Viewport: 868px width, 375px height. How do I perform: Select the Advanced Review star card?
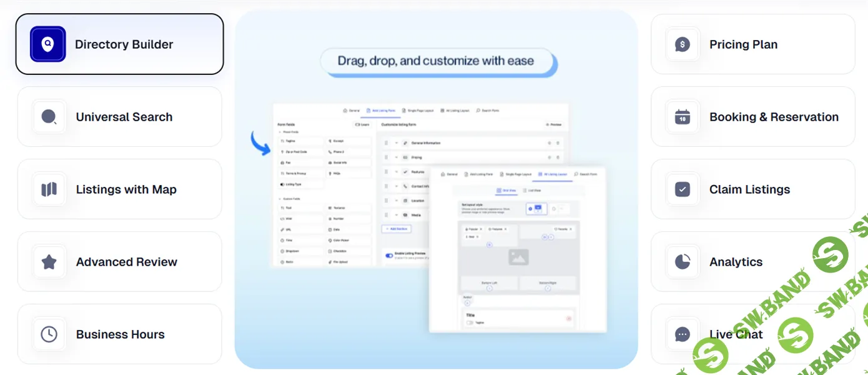click(x=119, y=262)
